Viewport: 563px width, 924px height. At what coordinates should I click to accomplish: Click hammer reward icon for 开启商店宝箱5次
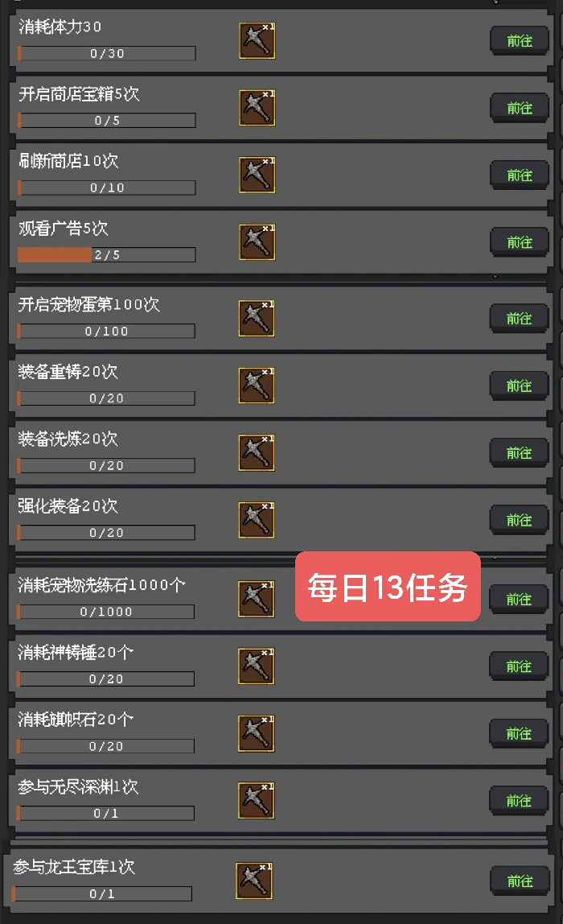257,108
